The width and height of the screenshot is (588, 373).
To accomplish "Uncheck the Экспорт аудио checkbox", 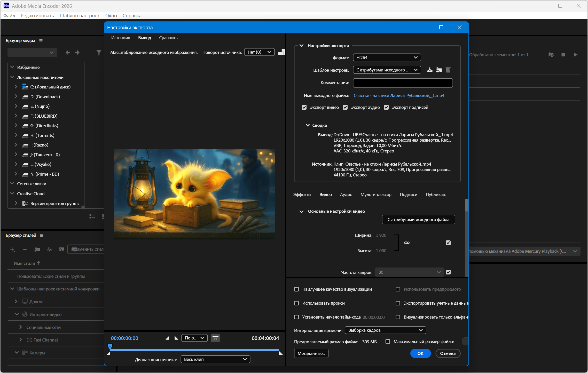I will [x=345, y=107].
